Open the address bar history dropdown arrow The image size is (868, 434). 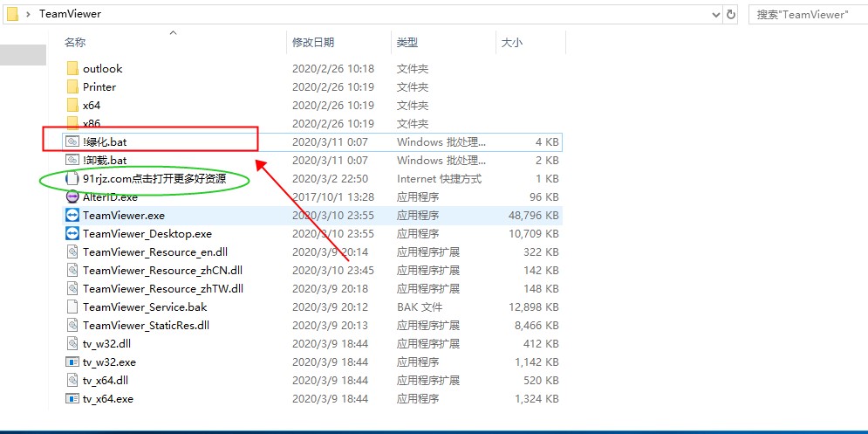click(x=716, y=14)
